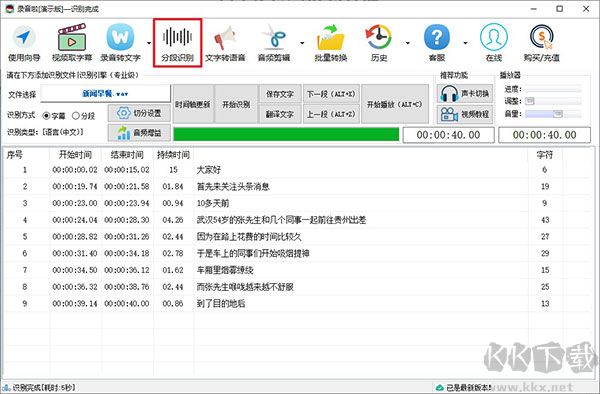This screenshot has width=600, height=394.
Task: Open 购买/充值 purchase and recharge
Action: (x=541, y=43)
